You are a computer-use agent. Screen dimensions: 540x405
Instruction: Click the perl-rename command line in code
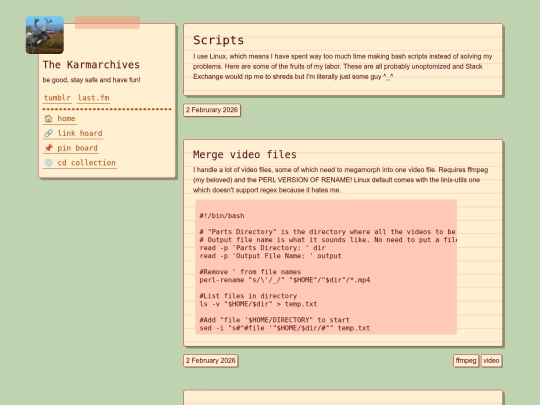285,280
